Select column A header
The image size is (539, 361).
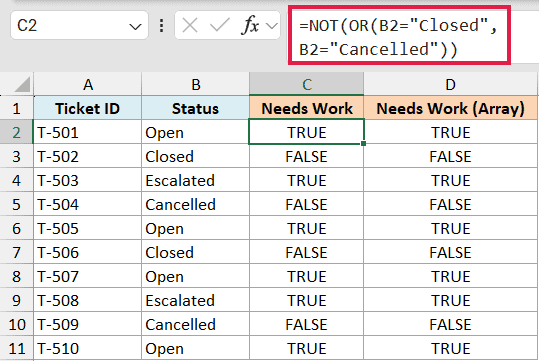pos(88,85)
